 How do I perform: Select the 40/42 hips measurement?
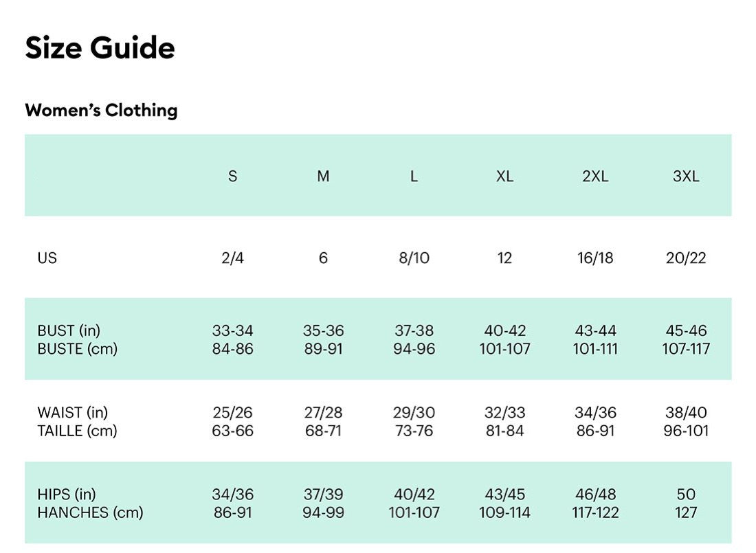[414, 494]
